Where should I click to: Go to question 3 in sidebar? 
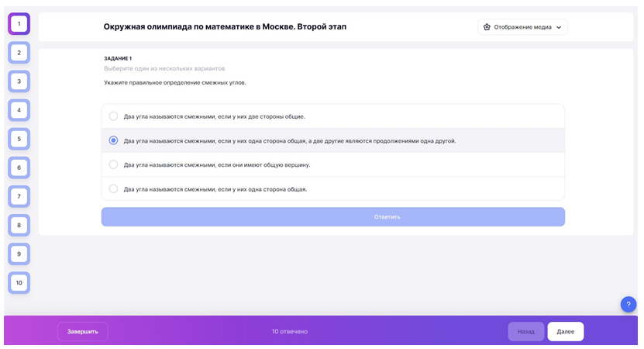pyautogui.click(x=19, y=81)
